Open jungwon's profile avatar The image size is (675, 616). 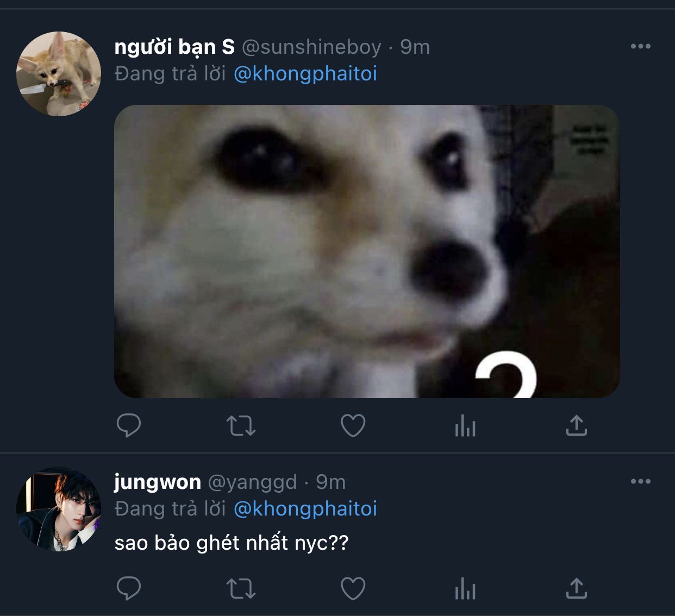(59, 509)
